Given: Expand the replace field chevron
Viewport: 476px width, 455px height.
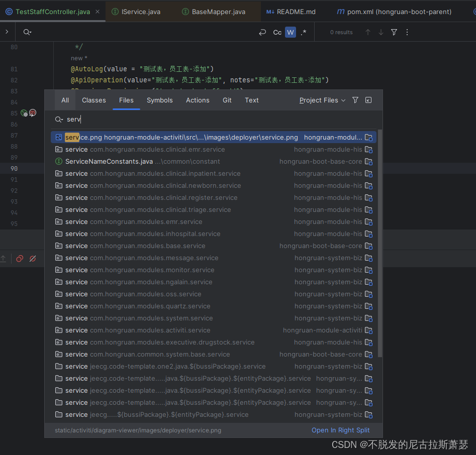Looking at the screenshot, I should (x=7, y=32).
